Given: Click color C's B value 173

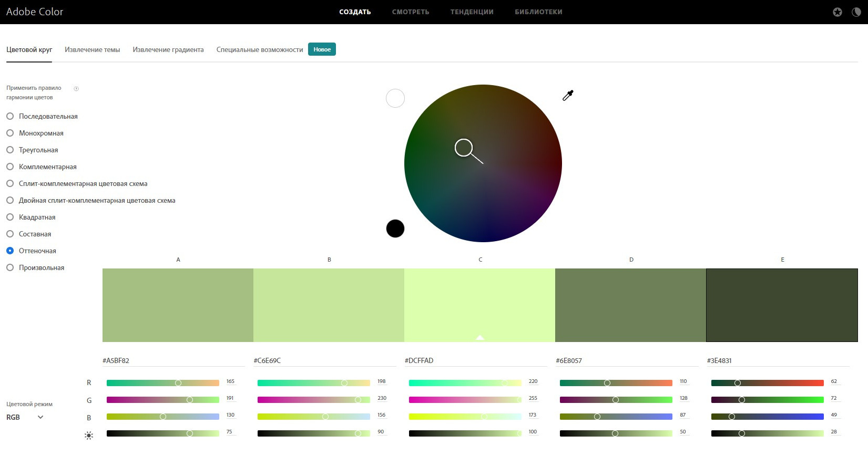Looking at the screenshot, I should (x=533, y=415).
